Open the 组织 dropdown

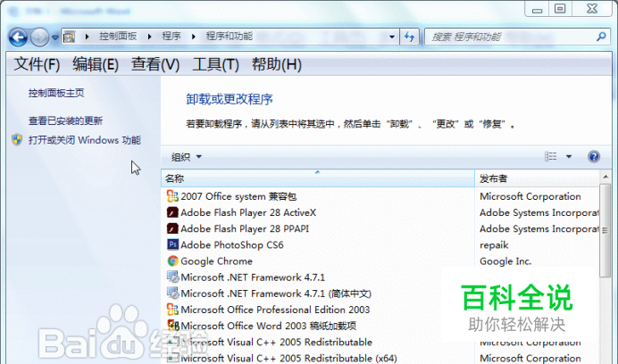[187, 157]
